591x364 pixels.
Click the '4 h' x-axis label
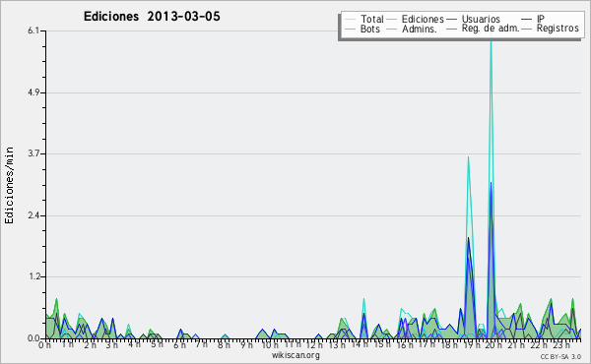point(134,344)
